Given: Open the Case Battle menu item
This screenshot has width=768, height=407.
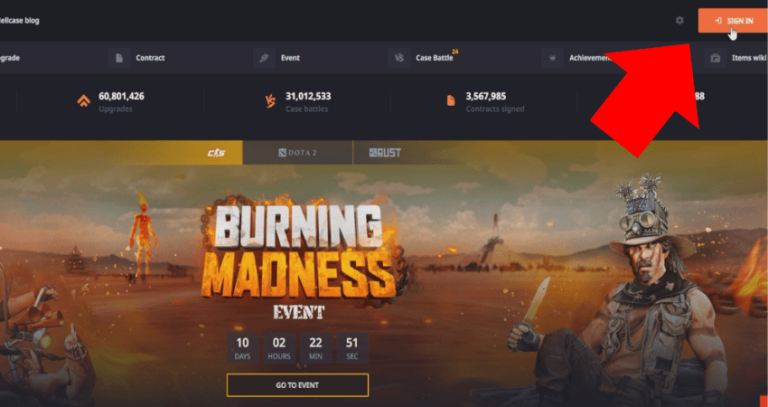Looking at the screenshot, I should click(x=434, y=58).
